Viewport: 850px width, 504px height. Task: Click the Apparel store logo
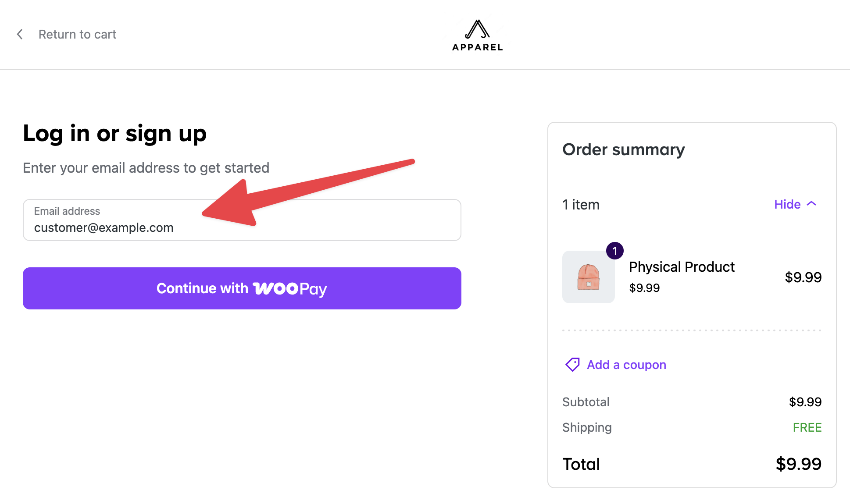(477, 35)
